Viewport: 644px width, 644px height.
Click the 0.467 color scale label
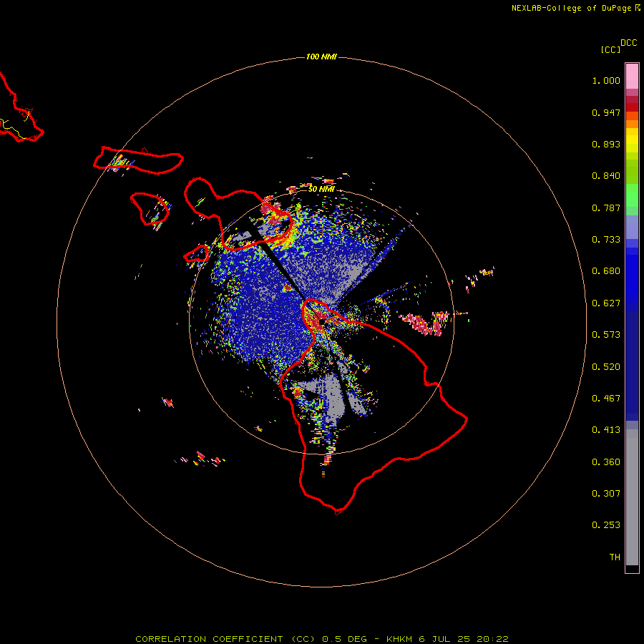(x=606, y=399)
